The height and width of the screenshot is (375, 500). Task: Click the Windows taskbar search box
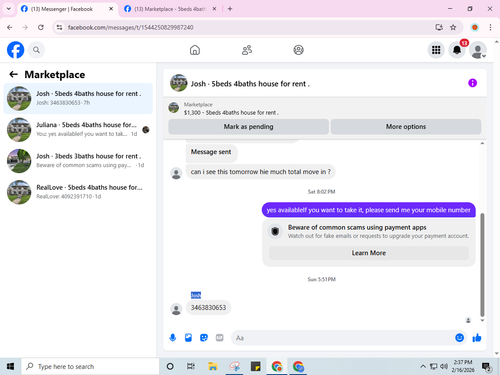click(90, 366)
